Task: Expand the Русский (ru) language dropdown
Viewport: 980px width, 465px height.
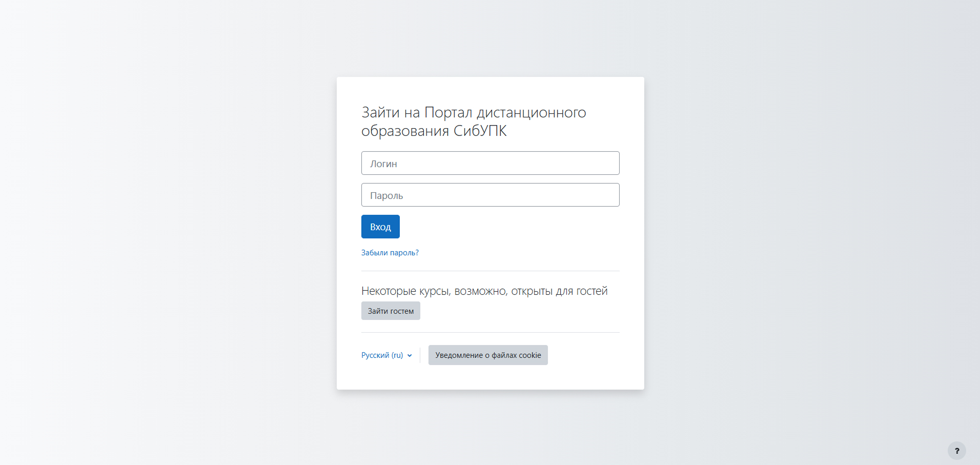Action: (386, 355)
